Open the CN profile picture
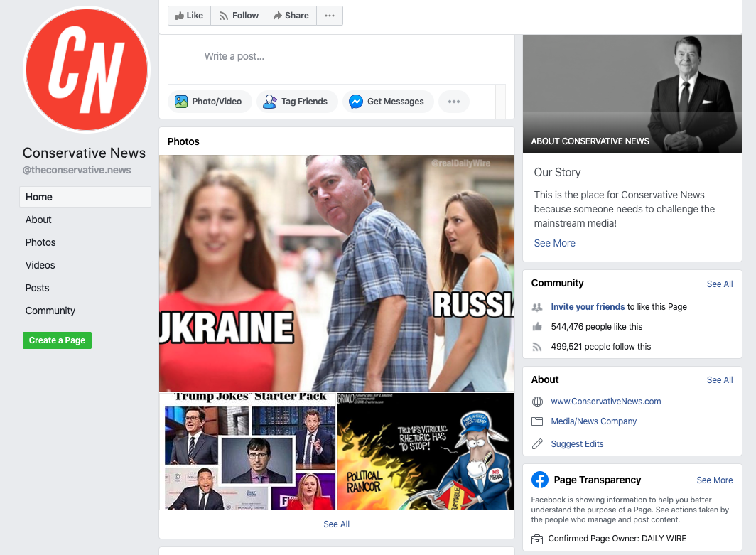Image resolution: width=756 pixels, height=555 pixels. coord(87,70)
